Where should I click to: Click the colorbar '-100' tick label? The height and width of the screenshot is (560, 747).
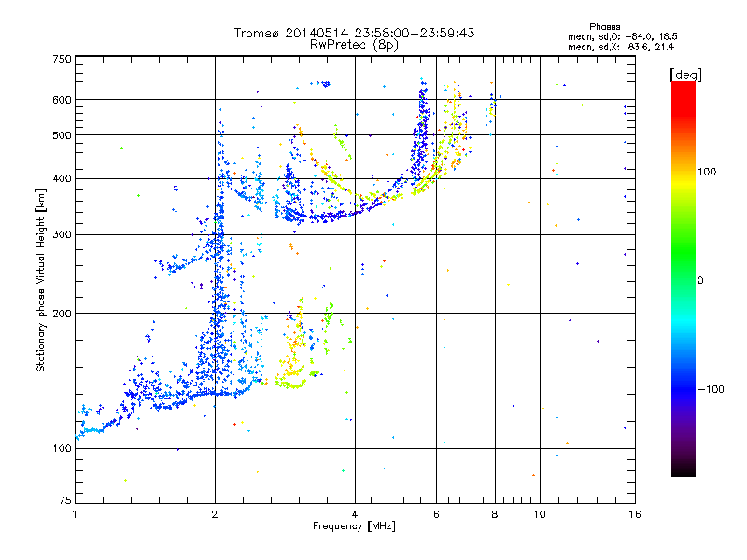711,389
